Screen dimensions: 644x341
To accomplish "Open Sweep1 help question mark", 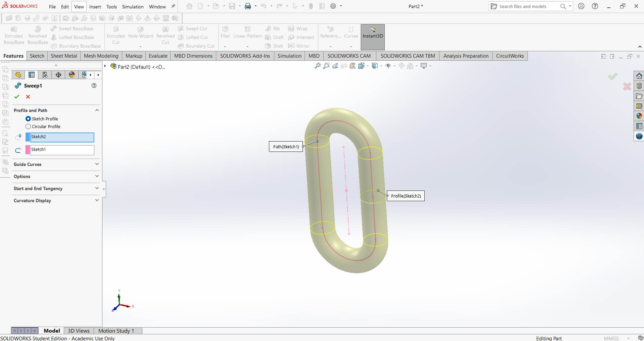I will [x=94, y=86].
